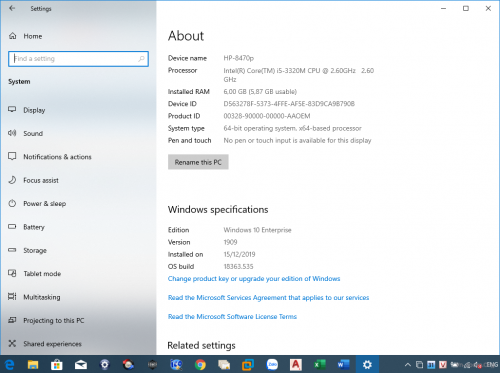
Task: Open File Explorer from the taskbar
Action: [33, 364]
